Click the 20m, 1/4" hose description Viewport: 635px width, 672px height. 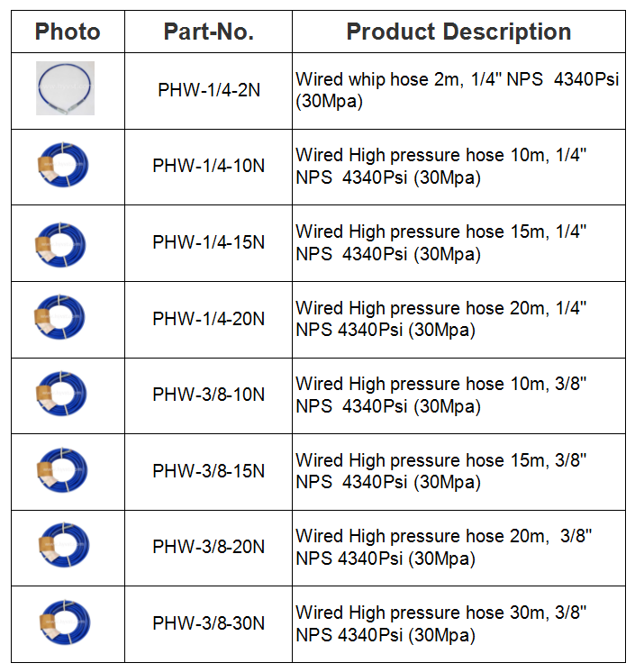[x=441, y=319]
